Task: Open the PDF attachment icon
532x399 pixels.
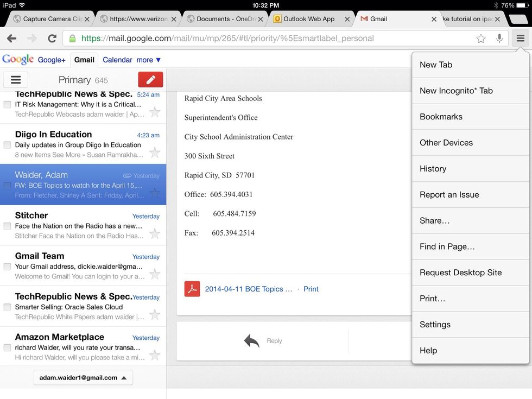Action: pyautogui.click(x=192, y=289)
